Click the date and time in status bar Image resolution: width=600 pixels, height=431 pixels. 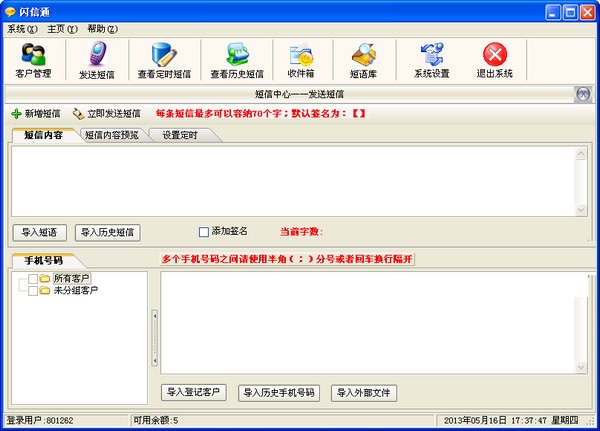pyautogui.click(x=511, y=420)
